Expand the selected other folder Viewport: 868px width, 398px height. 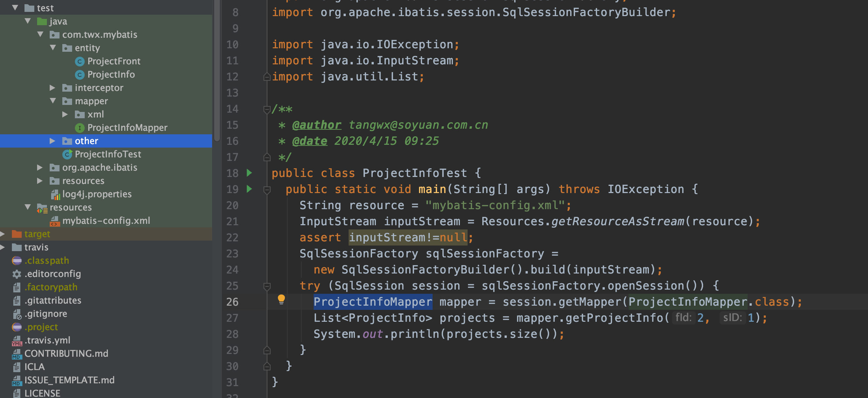52,141
